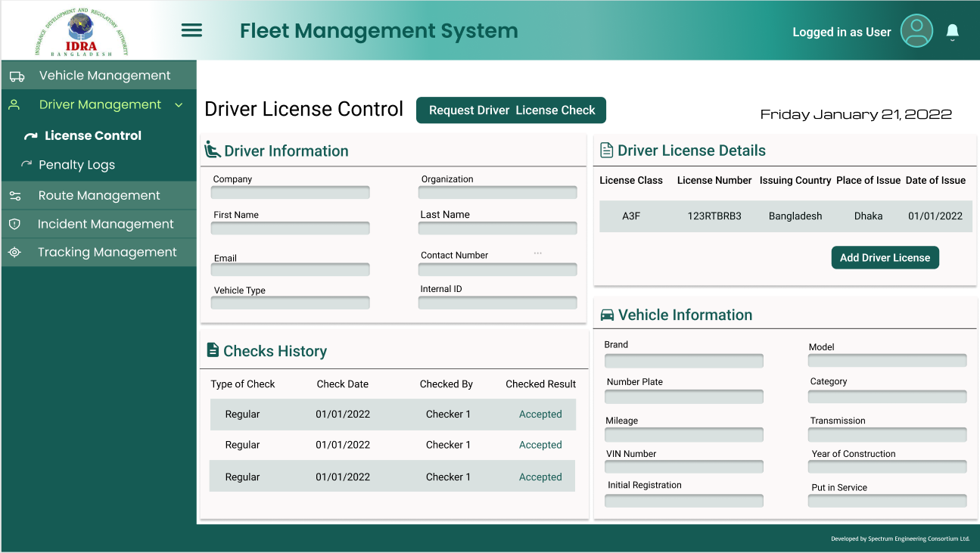Click the Driver Information seat icon
Image resolution: width=980 pixels, height=553 pixels.
(x=213, y=150)
